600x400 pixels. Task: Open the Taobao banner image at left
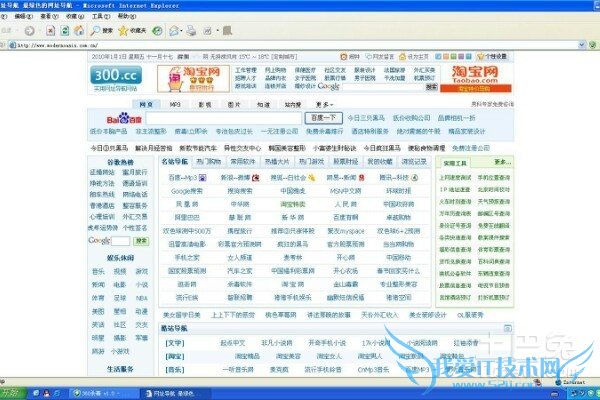point(193,78)
